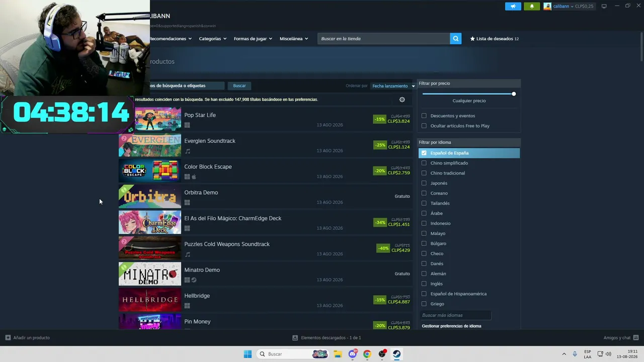This screenshot has width=644, height=362.
Task: Open the volume control in system tray
Action: coord(608,354)
